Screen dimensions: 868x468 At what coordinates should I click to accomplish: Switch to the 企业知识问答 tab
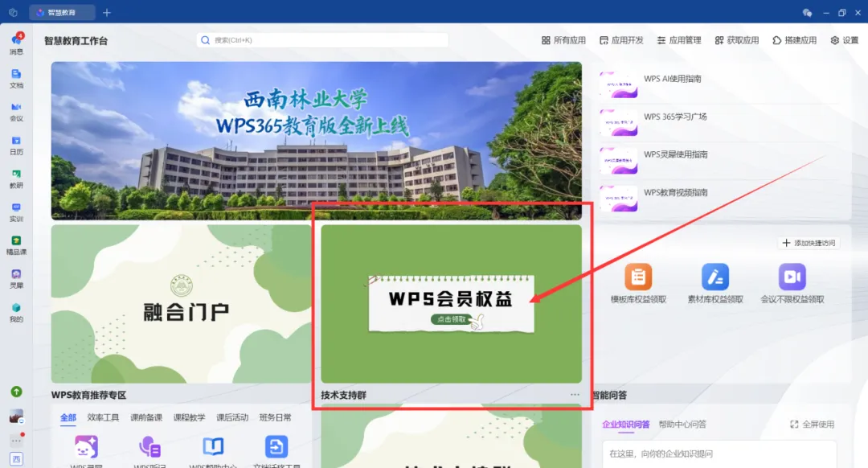pyautogui.click(x=625, y=425)
